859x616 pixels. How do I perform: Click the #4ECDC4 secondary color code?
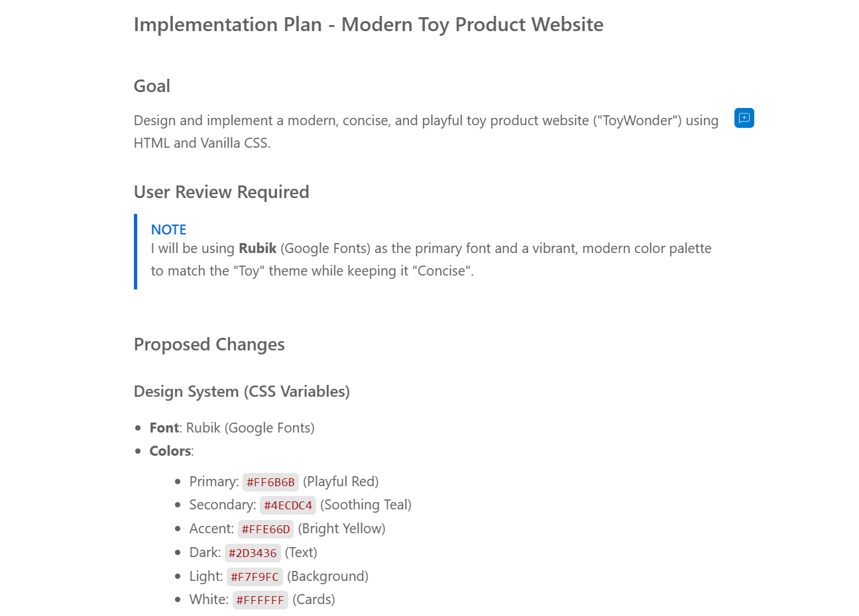tap(288, 505)
